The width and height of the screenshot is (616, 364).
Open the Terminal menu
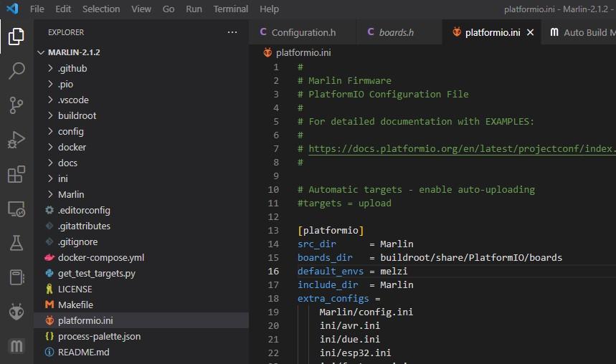(231, 9)
